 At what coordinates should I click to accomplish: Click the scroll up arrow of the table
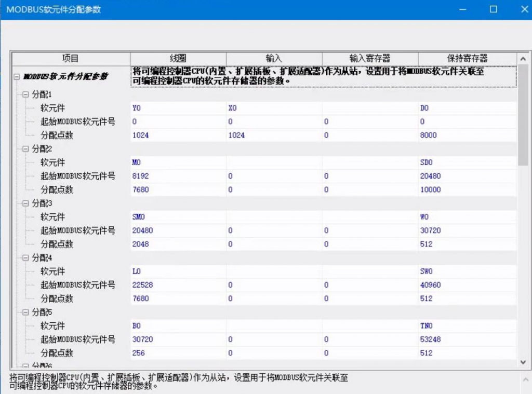(523, 59)
